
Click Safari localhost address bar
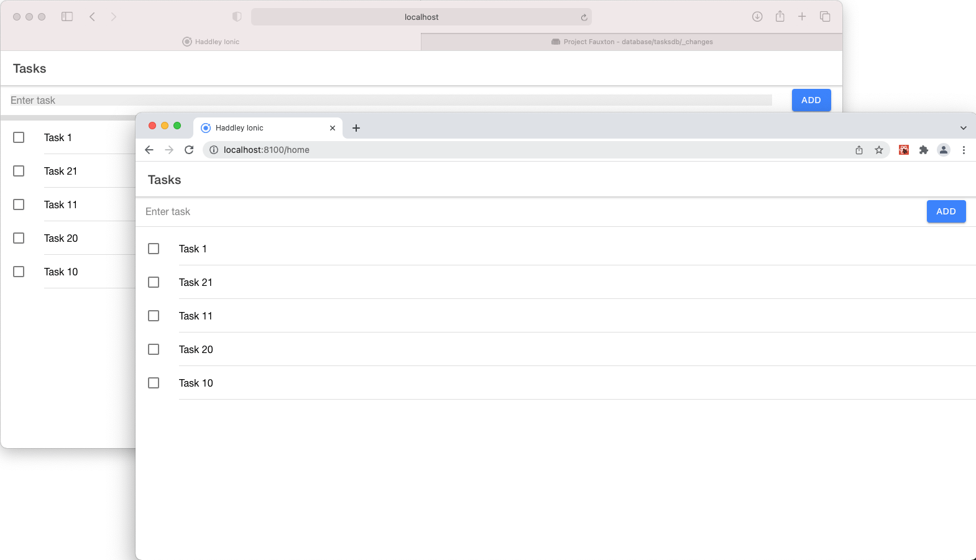point(421,17)
